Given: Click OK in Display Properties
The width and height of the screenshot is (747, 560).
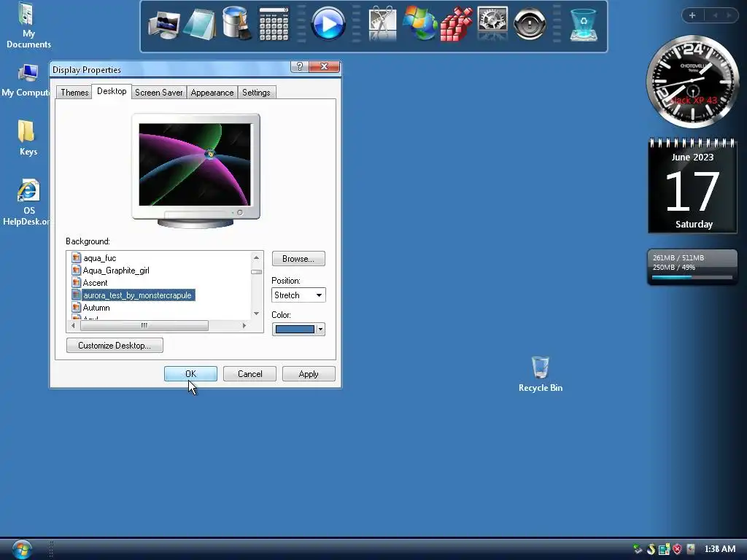Looking at the screenshot, I should pos(190,374).
